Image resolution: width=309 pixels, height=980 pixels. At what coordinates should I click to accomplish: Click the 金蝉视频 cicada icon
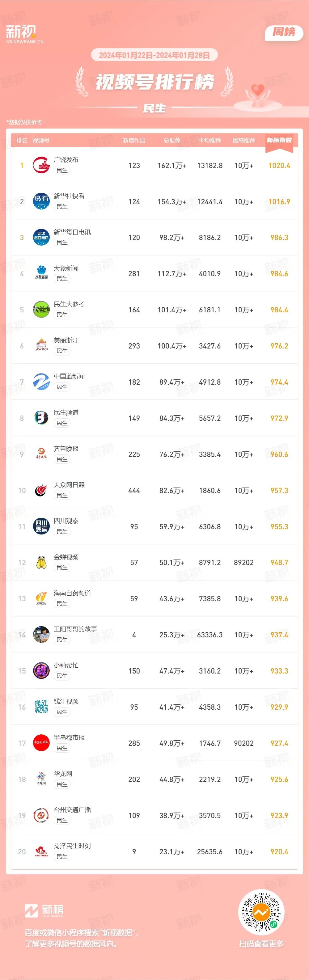pos(41,562)
